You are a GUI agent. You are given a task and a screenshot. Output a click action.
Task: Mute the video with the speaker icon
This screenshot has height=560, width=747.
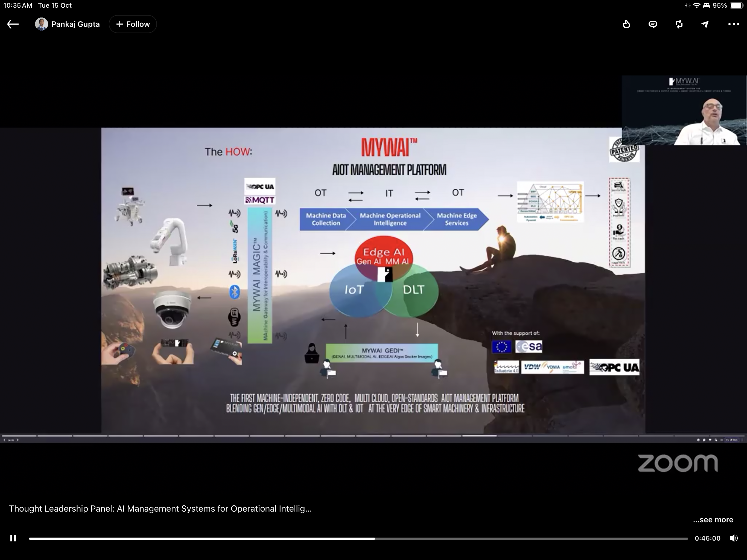734,538
